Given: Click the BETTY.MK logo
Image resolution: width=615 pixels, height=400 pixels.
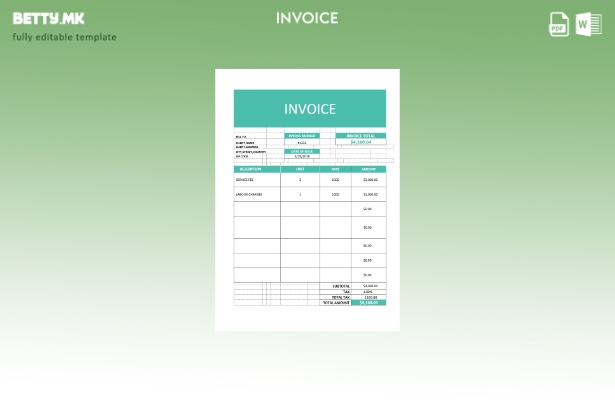Looking at the screenshot, I should point(48,18).
